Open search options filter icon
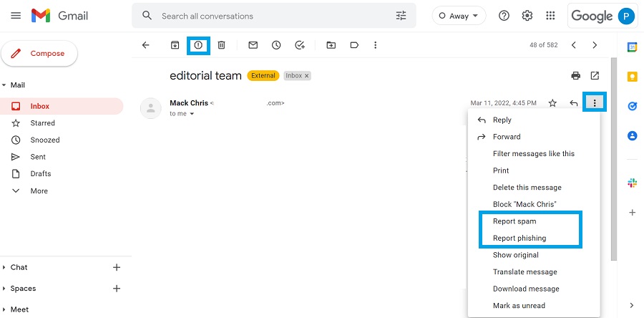Viewport: 644px width, 318px height. [401, 16]
